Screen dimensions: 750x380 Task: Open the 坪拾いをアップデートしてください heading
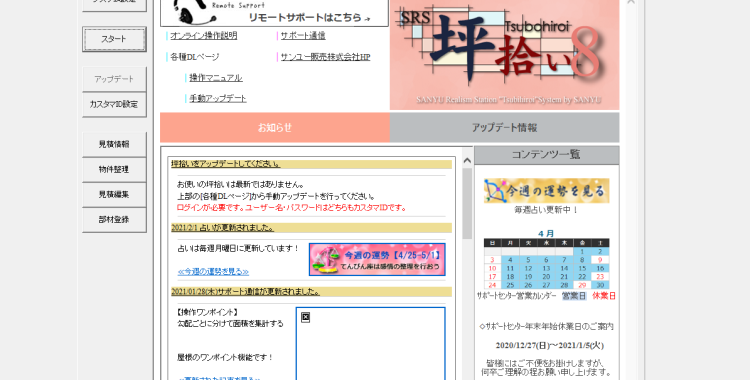225,164
